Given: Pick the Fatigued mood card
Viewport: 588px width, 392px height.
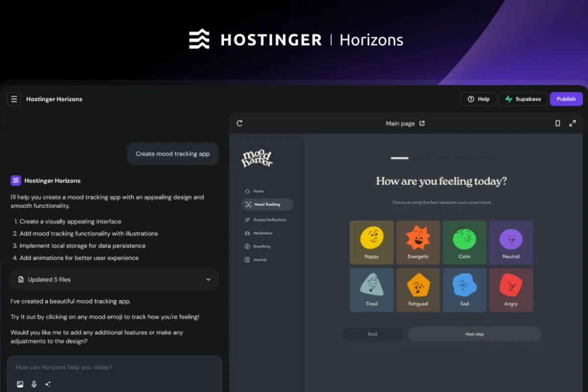Looking at the screenshot, I should tap(418, 290).
